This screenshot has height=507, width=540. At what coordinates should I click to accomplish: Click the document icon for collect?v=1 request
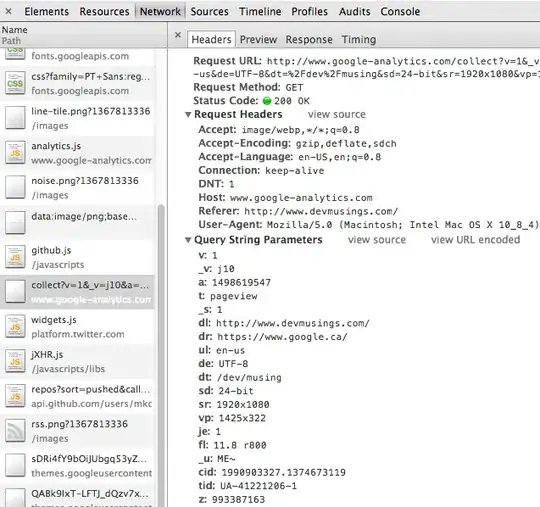pos(15,292)
